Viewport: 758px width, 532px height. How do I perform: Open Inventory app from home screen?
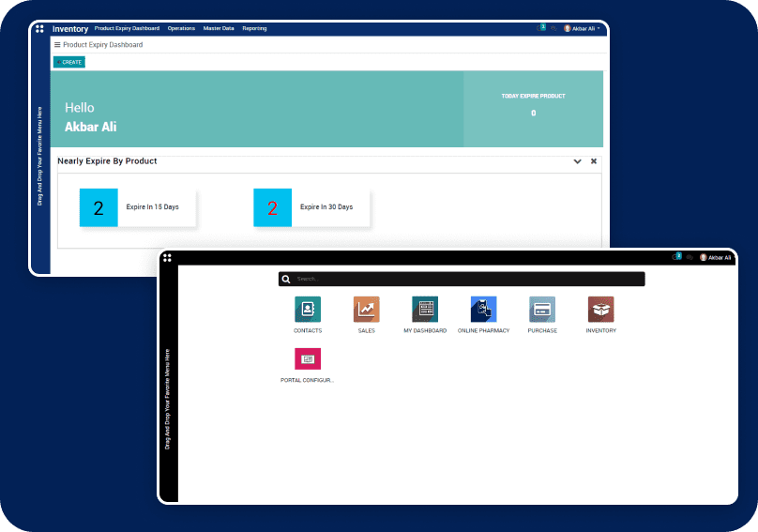click(x=600, y=310)
